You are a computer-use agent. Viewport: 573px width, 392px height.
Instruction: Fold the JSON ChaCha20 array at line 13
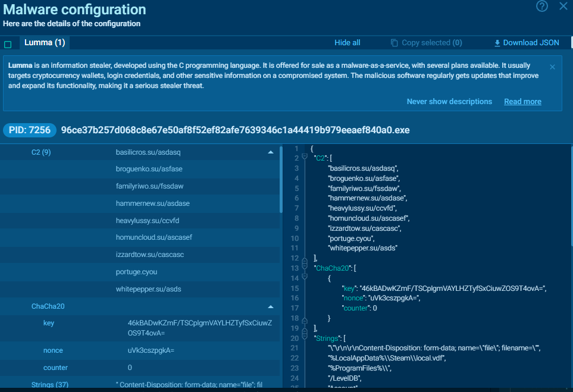pyautogui.click(x=305, y=268)
